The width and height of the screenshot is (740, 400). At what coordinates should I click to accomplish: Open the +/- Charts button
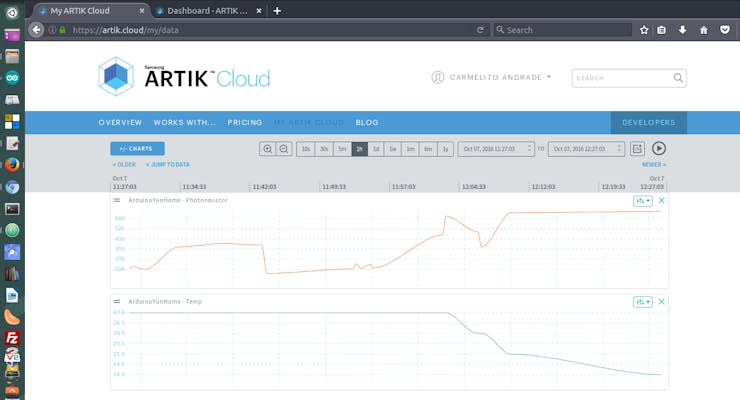(x=137, y=149)
